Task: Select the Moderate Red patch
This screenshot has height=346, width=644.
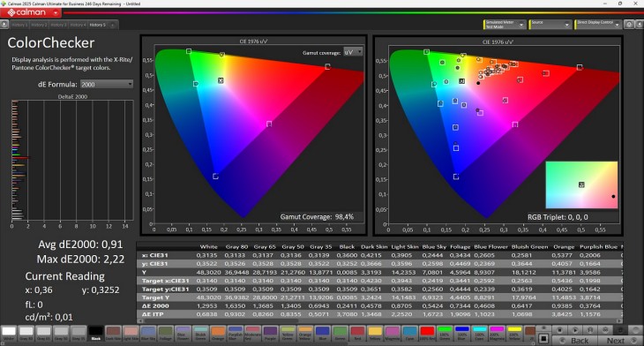Action: (x=252, y=334)
